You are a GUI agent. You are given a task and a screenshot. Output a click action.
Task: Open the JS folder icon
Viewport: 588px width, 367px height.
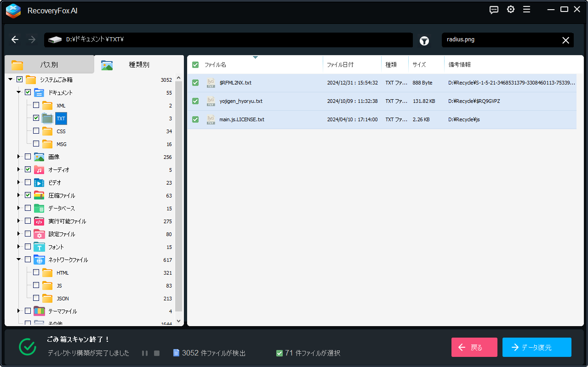[47, 285]
